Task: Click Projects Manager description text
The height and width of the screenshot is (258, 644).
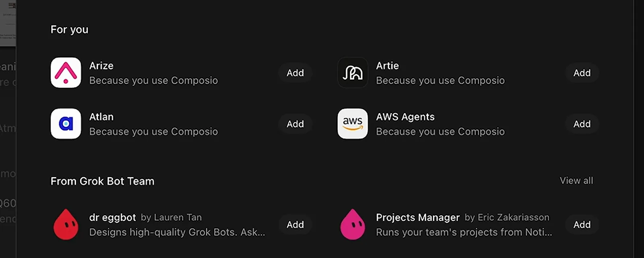Action: point(464,232)
